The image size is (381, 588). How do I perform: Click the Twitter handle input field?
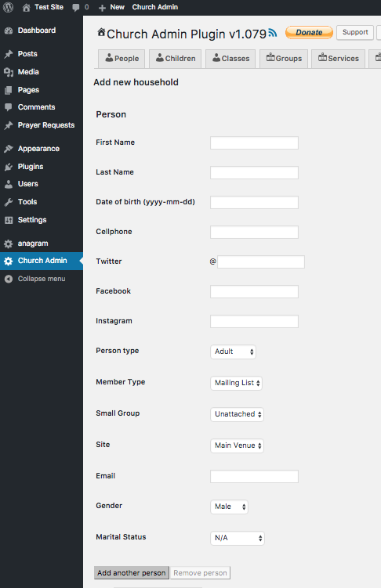(261, 262)
